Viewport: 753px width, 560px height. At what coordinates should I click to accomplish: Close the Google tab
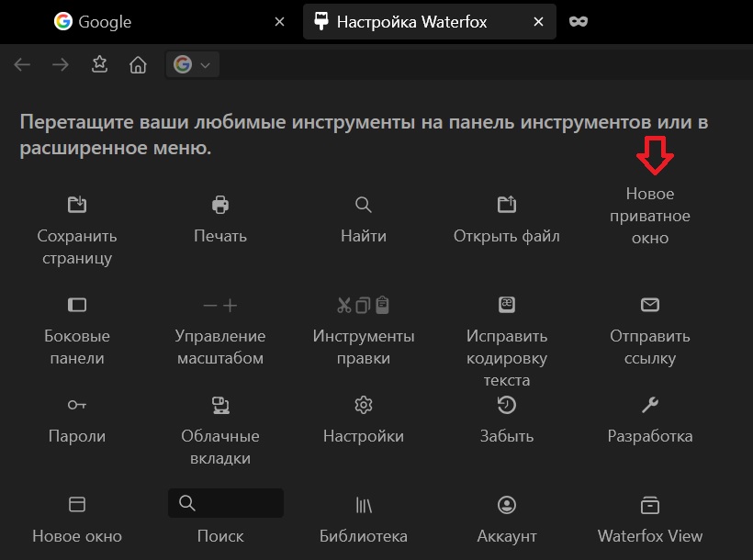click(x=279, y=22)
